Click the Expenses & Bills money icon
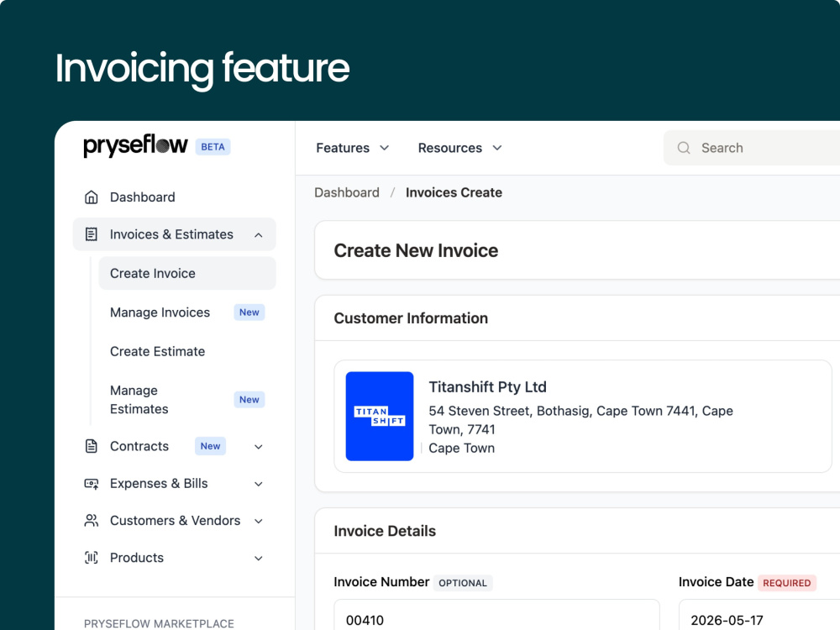 click(x=91, y=484)
